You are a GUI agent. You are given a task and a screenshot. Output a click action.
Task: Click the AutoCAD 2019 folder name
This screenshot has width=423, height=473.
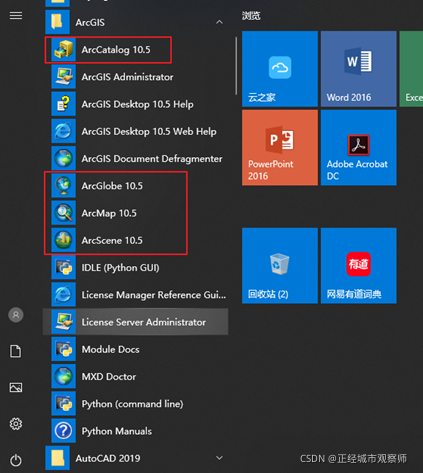tap(108, 458)
